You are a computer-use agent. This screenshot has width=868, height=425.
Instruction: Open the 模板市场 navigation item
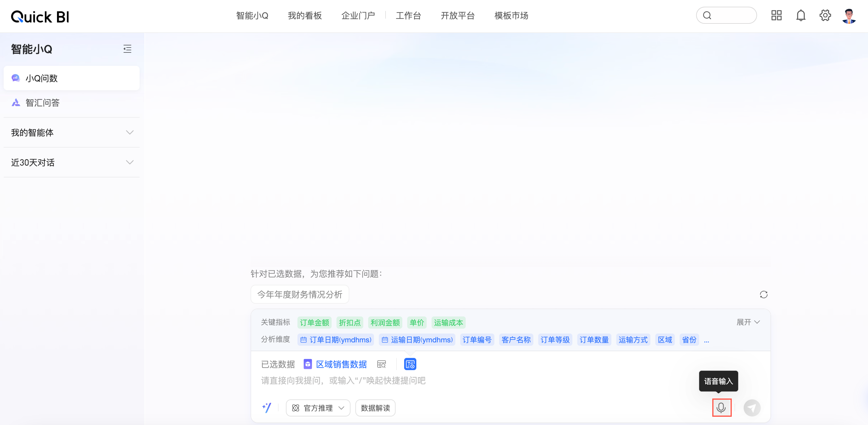511,16
